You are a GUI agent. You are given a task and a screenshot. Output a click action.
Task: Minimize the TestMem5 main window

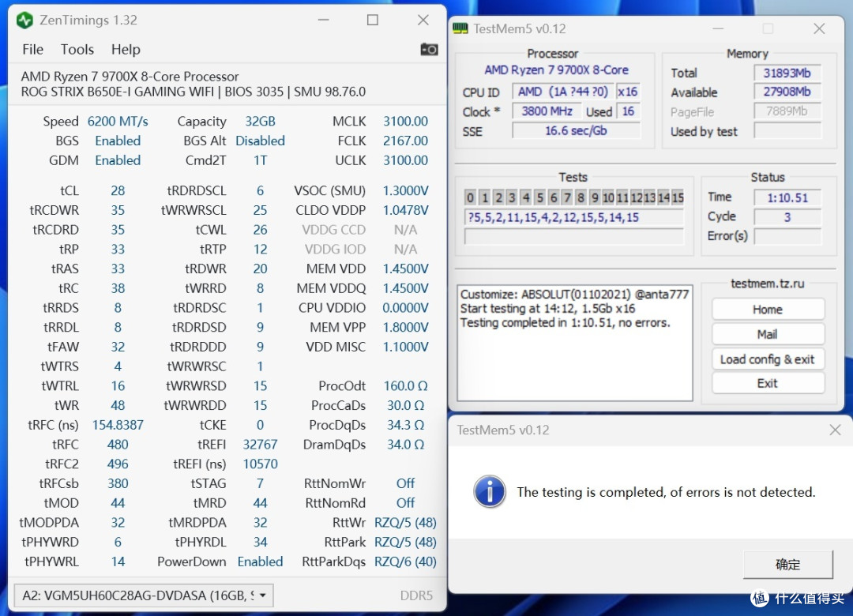click(x=718, y=28)
